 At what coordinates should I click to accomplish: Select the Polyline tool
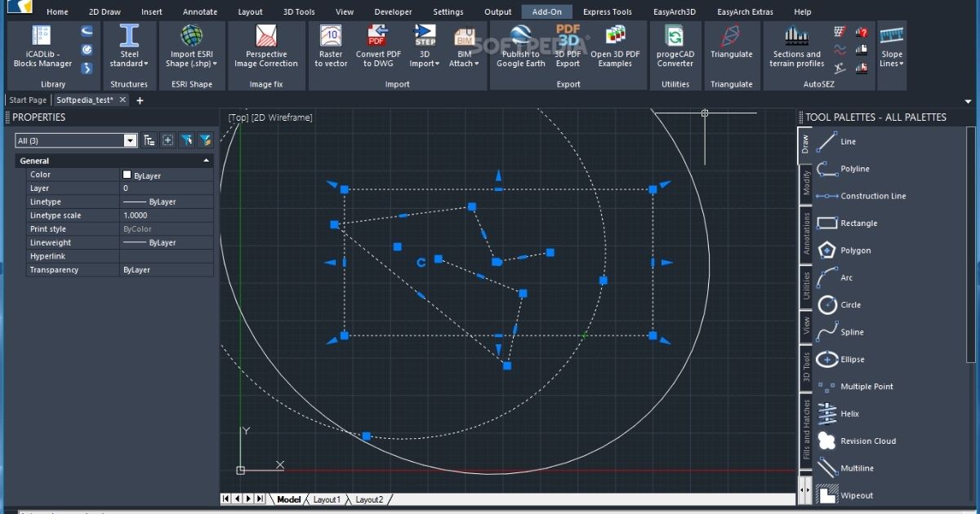tap(843, 169)
